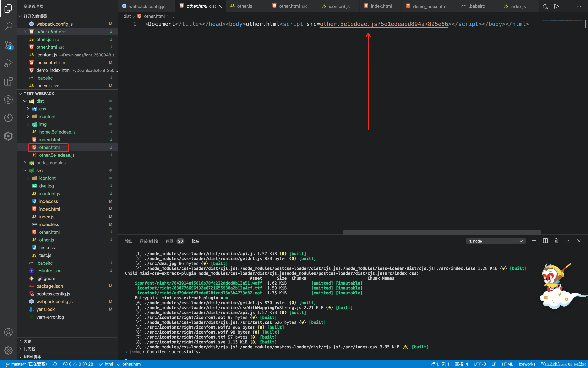Screen dimensions: 588x368
Task: Open home.5e1edeae.js in the dist folder
Action: pyautogui.click(x=67, y=132)
